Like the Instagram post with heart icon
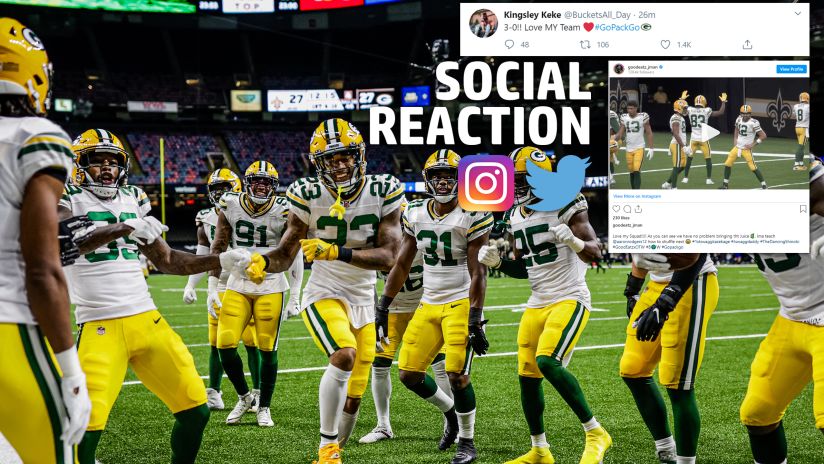 pos(616,209)
